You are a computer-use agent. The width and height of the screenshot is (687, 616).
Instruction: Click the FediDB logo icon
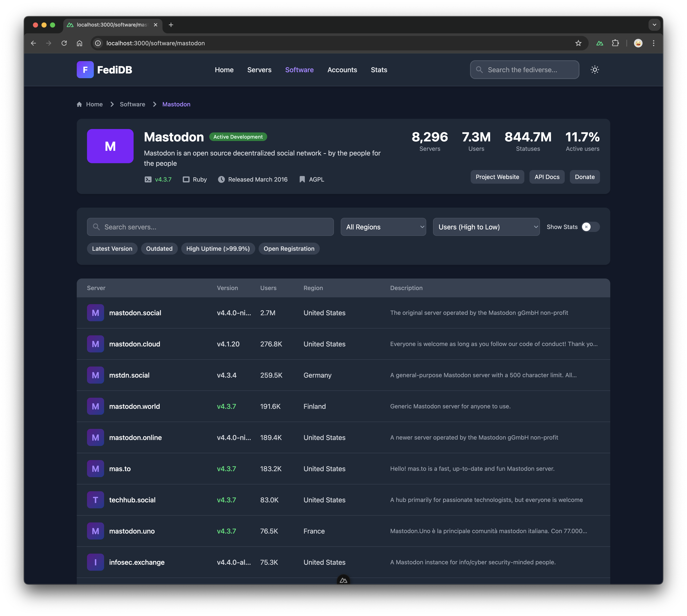tap(85, 70)
